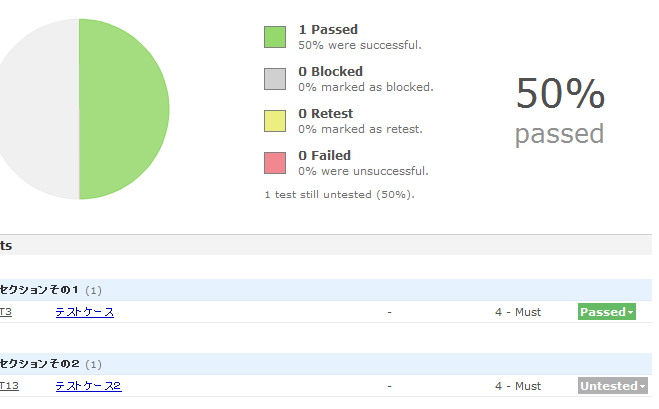Screen dimensions: 659x409
Task: Click the 4 - Must priority of テストケース2
Action: tap(517, 386)
